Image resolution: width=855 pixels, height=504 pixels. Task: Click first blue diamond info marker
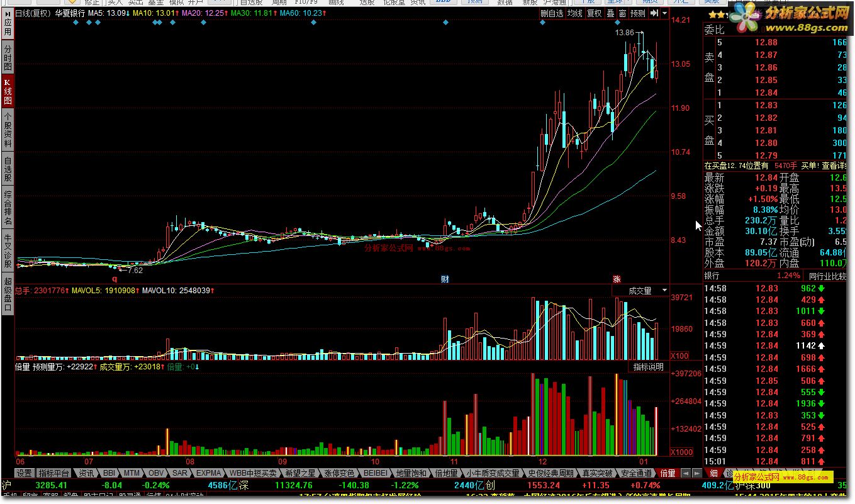pyautogui.click(x=75, y=23)
